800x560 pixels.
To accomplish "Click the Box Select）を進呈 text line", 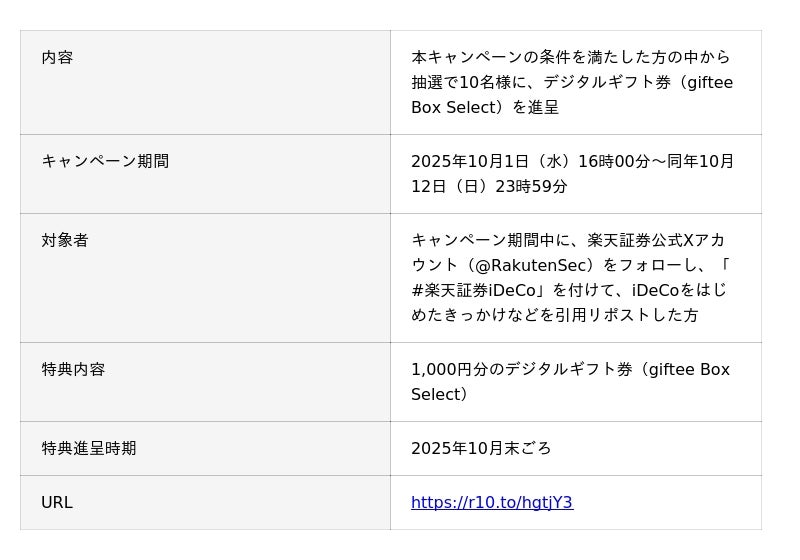I will click(x=484, y=107).
